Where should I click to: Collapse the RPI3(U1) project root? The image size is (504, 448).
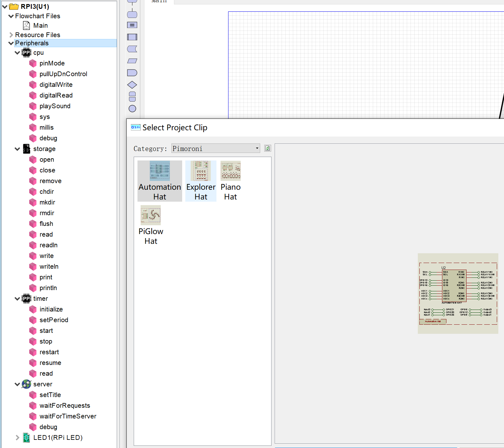(x=5, y=7)
